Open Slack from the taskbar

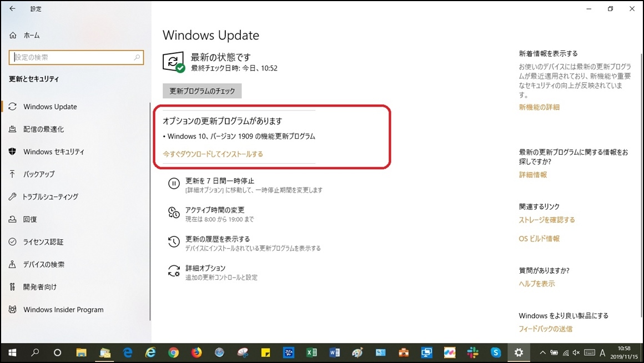[473, 353]
